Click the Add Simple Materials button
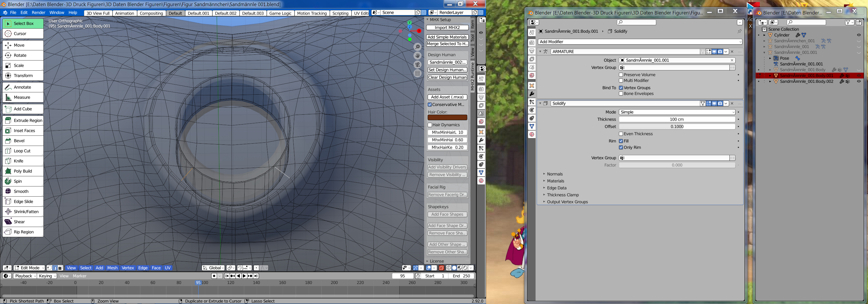 point(447,37)
